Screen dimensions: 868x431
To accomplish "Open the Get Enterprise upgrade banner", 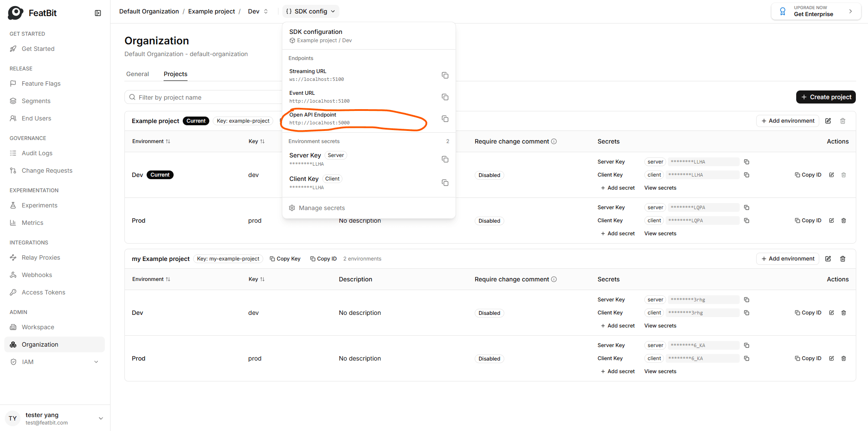I will coord(816,11).
